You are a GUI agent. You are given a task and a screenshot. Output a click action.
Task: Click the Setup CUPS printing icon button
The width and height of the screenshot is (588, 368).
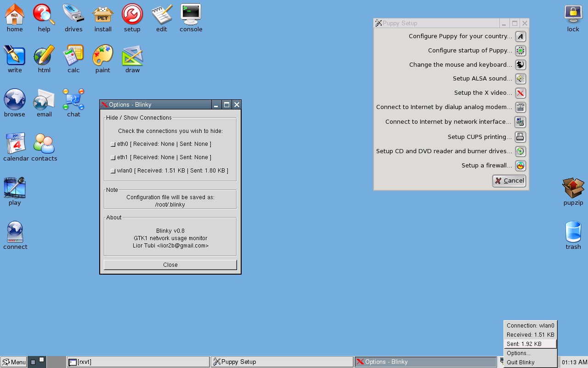pos(520,137)
